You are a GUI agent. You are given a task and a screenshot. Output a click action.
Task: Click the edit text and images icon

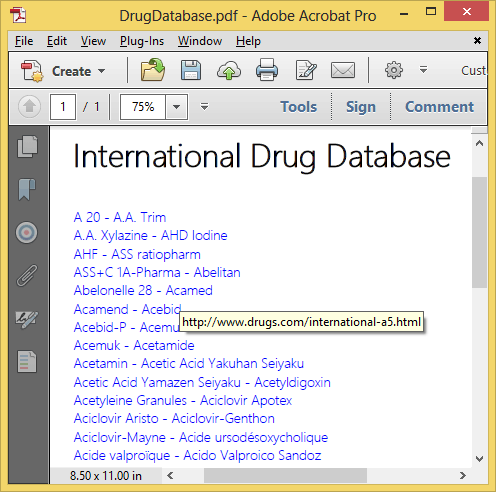coord(305,70)
